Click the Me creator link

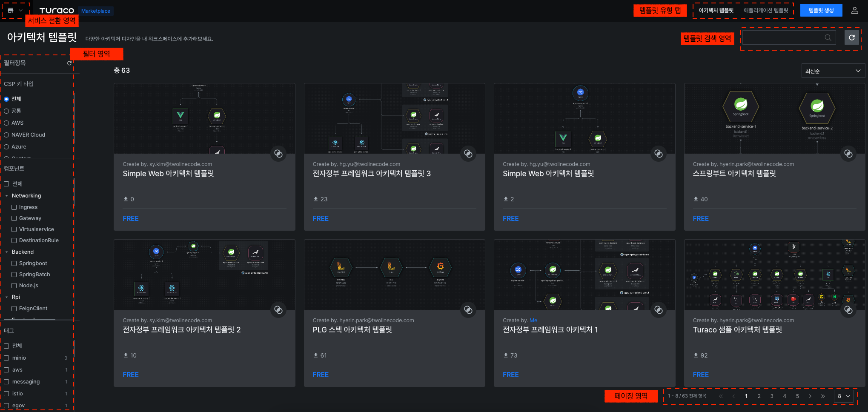[533, 320]
